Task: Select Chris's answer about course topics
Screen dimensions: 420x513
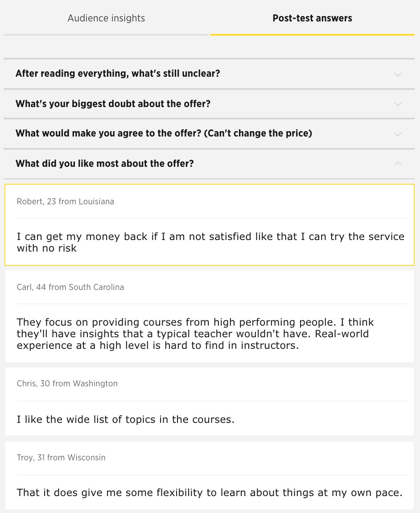Action: tap(210, 401)
